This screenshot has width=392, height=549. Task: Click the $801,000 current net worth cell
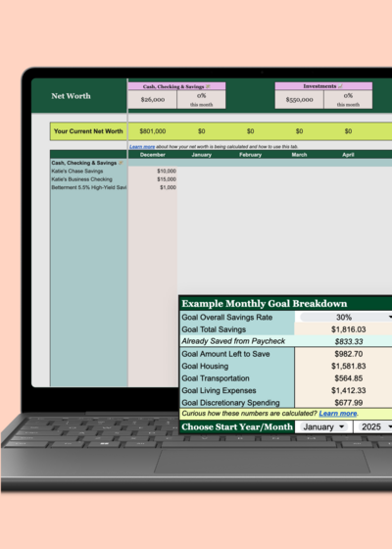153,131
